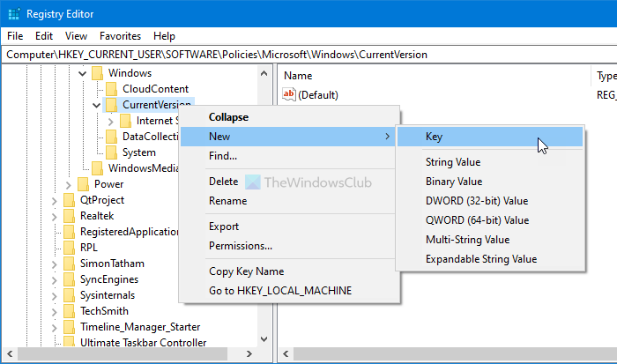Select Rename from the context menu
The width and height of the screenshot is (617, 364).
[x=288, y=201]
